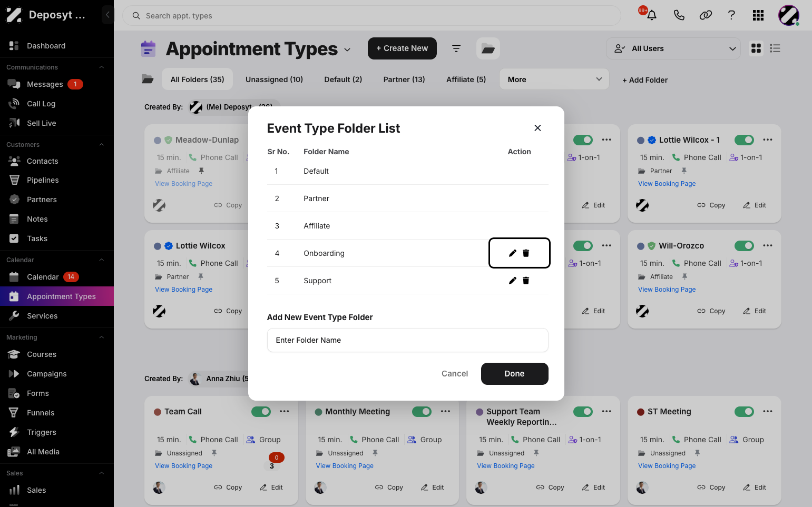Collapse the Marketing sidebar section
The image size is (812, 507).
point(102,337)
